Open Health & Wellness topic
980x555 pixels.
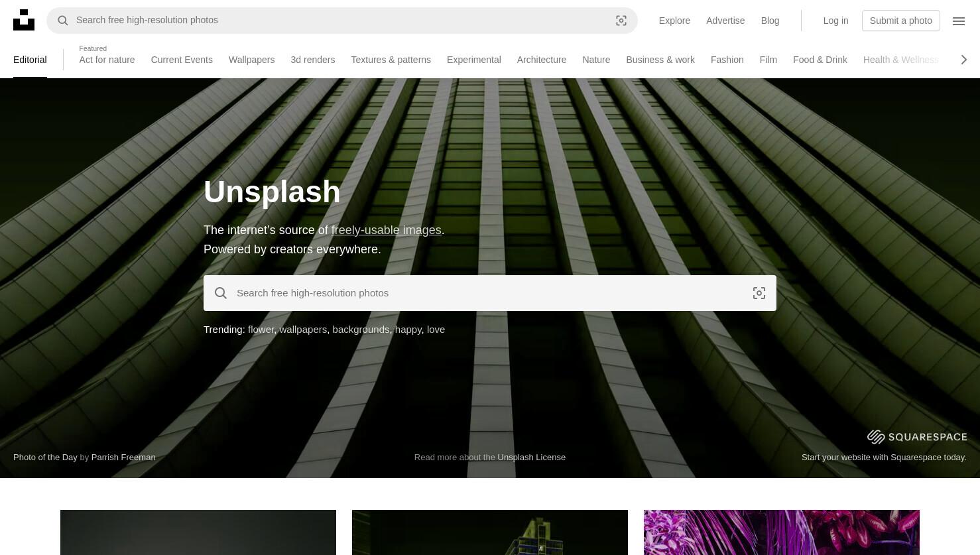click(900, 60)
